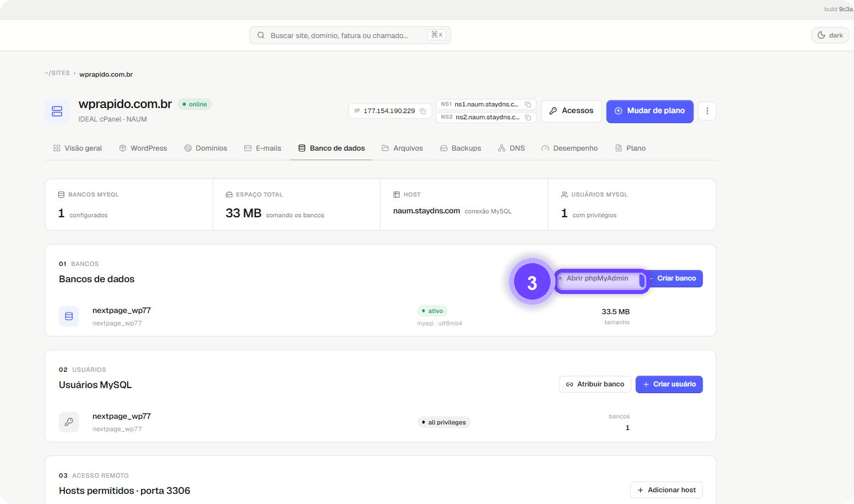
Task: Copy the NS1 nameserver value
Action: (528, 104)
